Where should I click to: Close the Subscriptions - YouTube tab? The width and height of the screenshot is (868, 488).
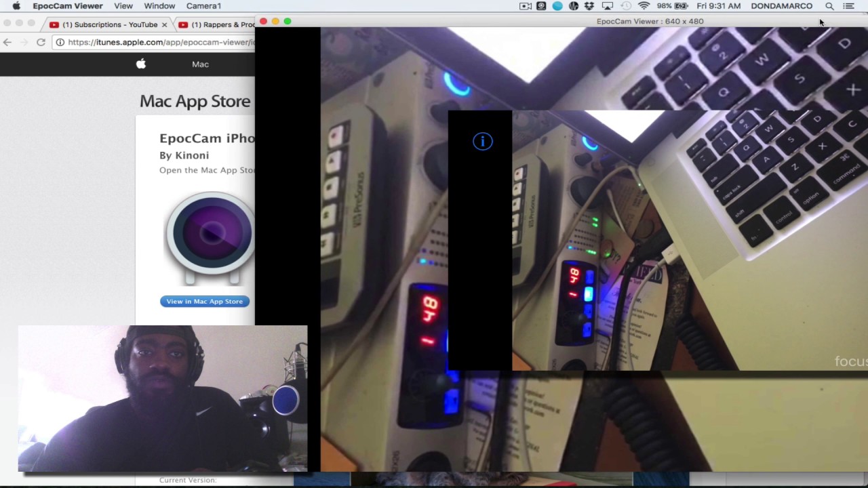(x=164, y=24)
